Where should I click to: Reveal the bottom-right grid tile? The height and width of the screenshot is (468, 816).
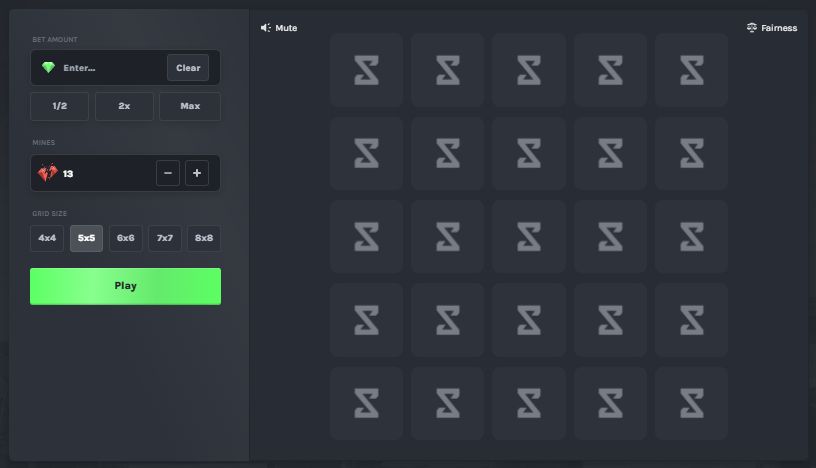[691, 403]
